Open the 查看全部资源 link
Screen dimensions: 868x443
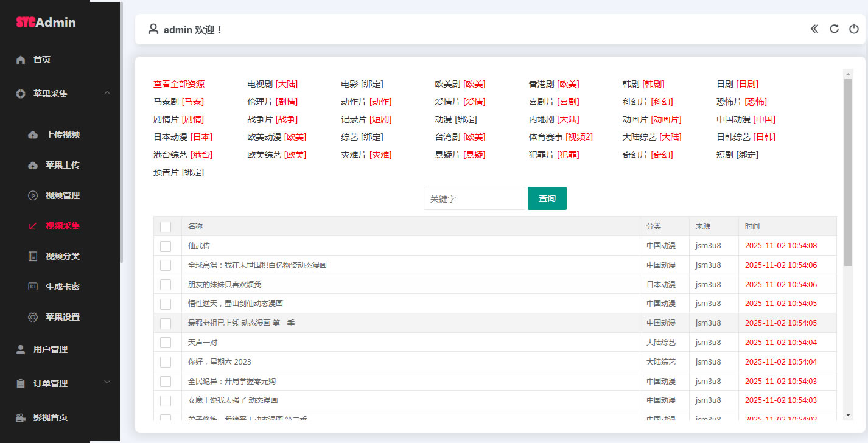pyautogui.click(x=179, y=84)
